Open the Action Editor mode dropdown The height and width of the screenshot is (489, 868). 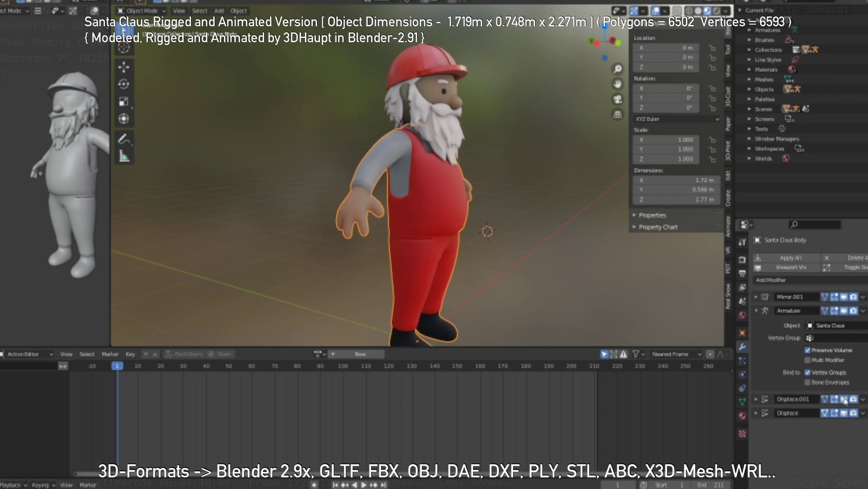coord(27,354)
